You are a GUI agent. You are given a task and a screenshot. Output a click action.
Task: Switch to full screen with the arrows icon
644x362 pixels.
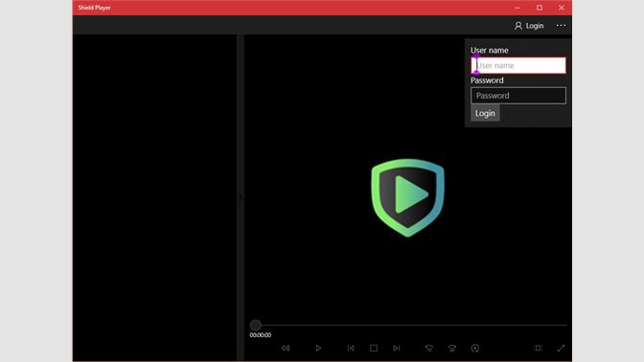point(561,348)
